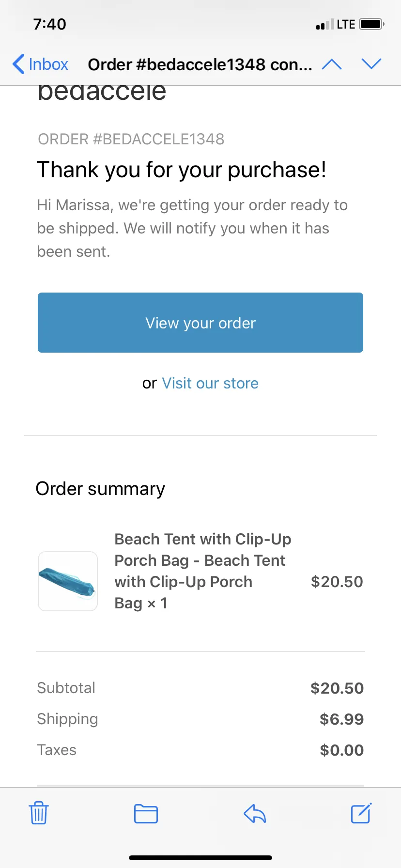The height and width of the screenshot is (868, 401).
Task: Move email using folder icon
Action: 146,813
